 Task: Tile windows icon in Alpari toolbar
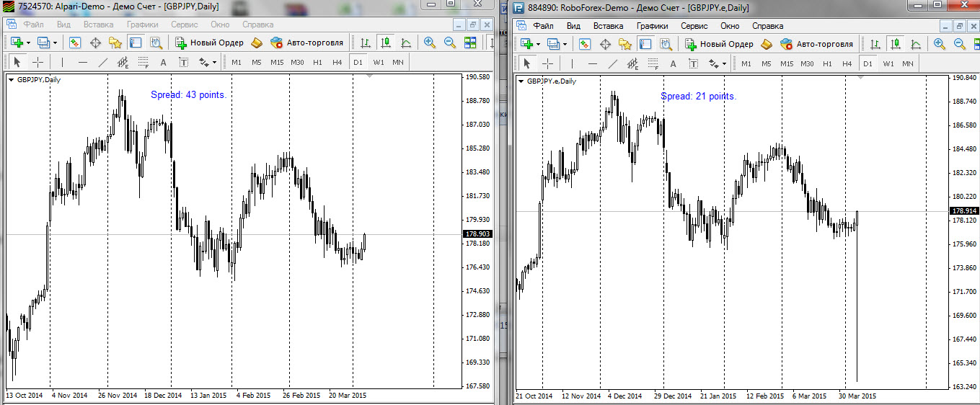(x=470, y=43)
